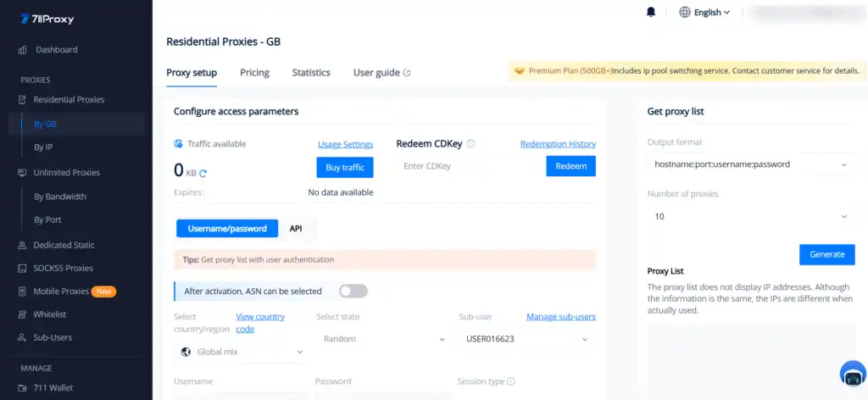Viewport: 868px width, 400px height.
Task: Click the Buy traffic button
Action: pos(345,168)
